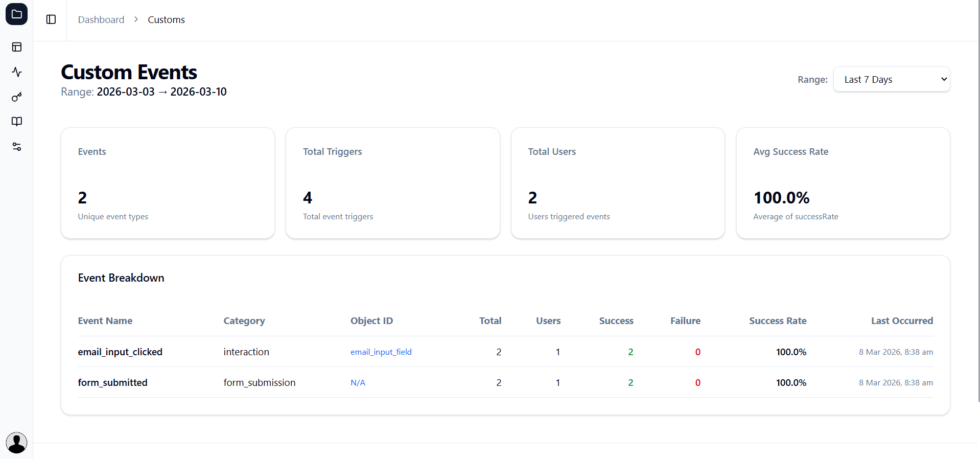Click the Average of successRate caption
This screenshot has width=980, height=459.
[796, 216]
